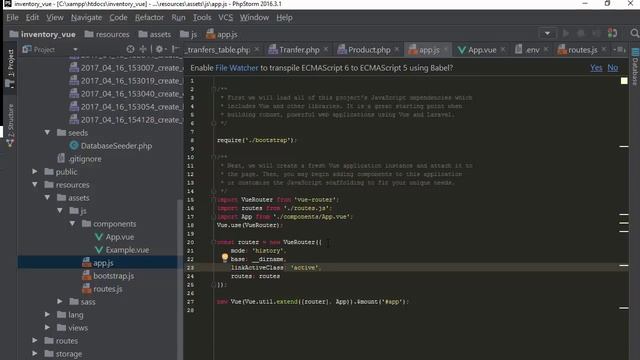Collapse the assets folder in tree
This screenshot has width=640, height=360.
(47, 198)
